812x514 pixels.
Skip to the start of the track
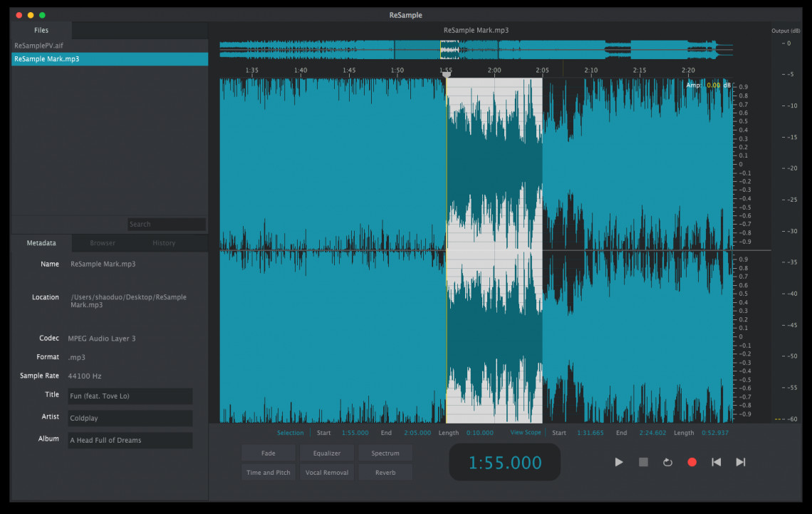[716, 462]
